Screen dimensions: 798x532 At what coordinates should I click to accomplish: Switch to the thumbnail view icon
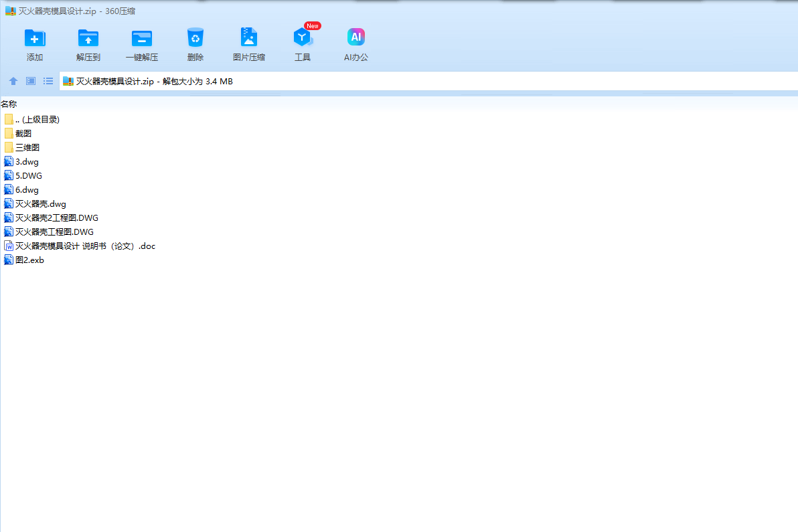31,81
